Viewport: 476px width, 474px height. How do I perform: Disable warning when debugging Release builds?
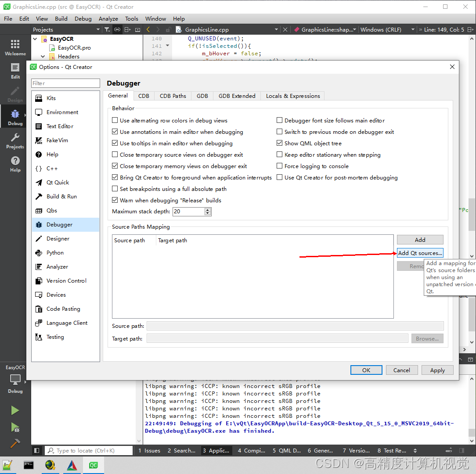115,200
